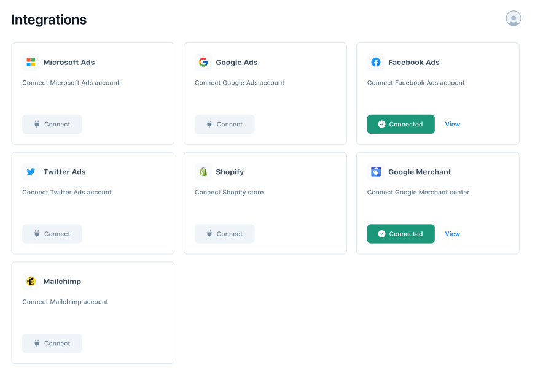Click the Google Merchant tag icon
This screenshot has width=535, height=392.
pyautogui.click(x=376, y=172)
